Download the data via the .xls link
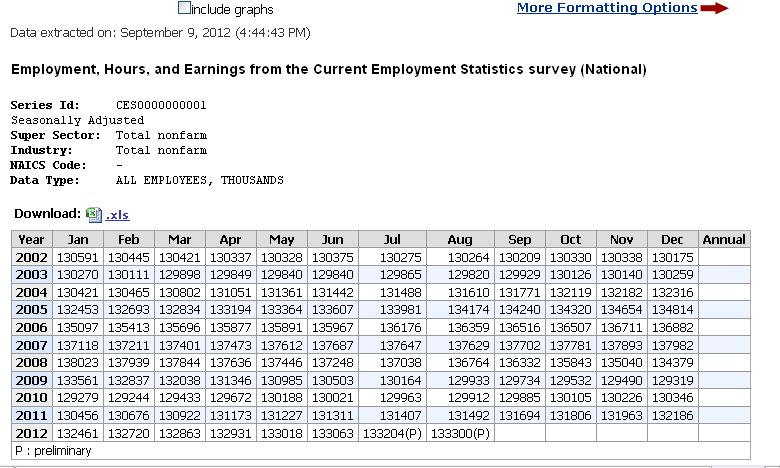 tap(117, 215)
